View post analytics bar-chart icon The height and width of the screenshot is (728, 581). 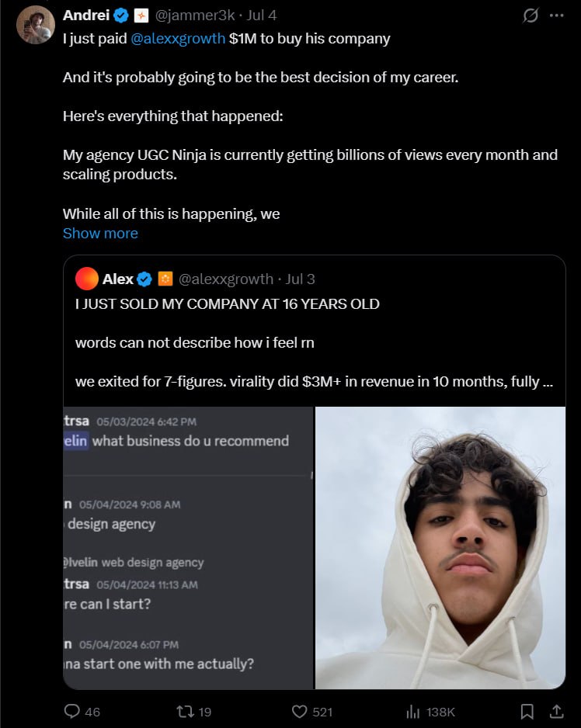tap(412, 711)
